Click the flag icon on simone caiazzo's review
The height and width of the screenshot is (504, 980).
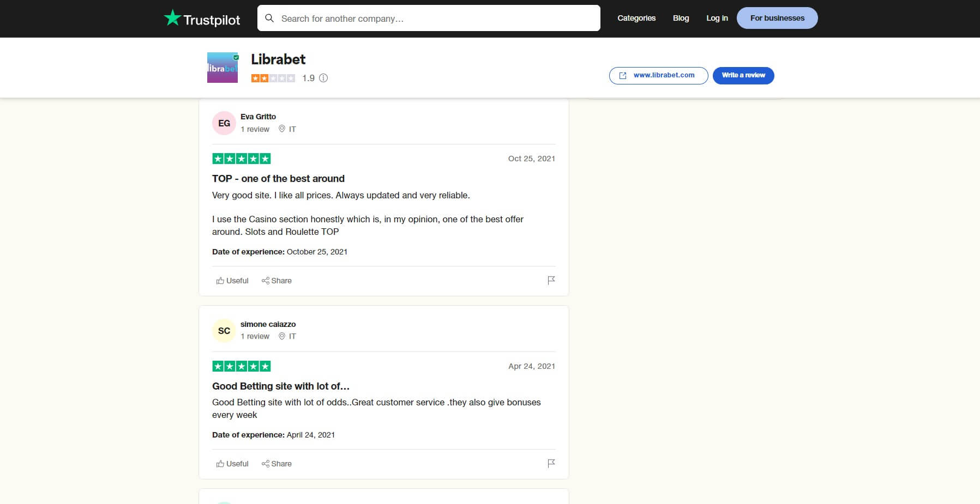coord(551,463)
